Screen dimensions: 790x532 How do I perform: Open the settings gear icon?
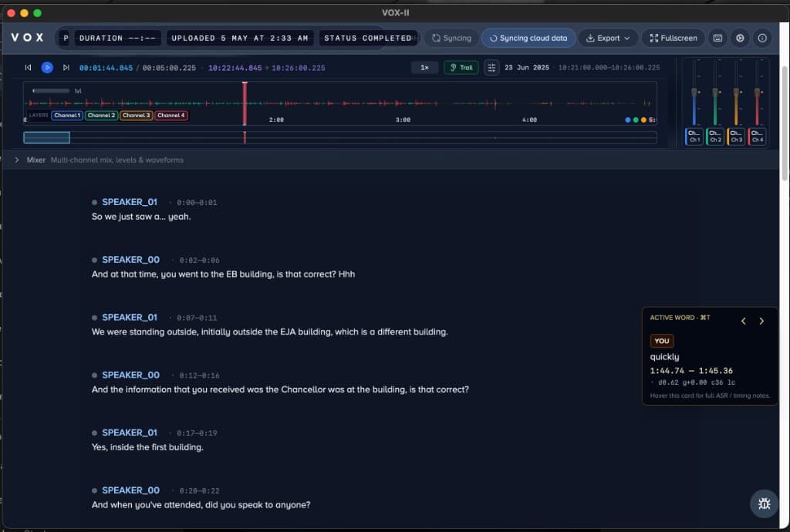(740, 39)
